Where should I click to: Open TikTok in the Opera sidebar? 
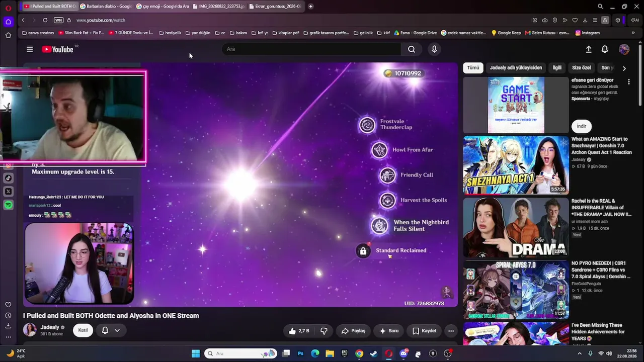point(8,178)
